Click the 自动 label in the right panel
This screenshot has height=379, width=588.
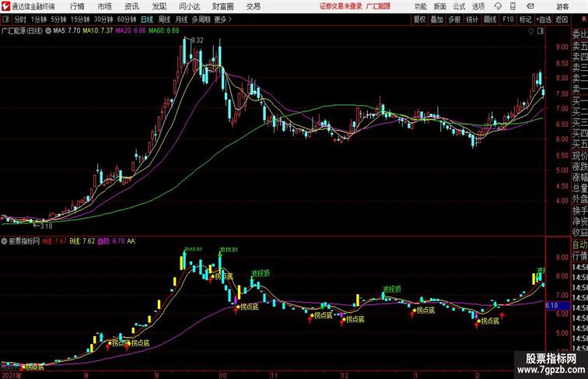tap(579, 244)
